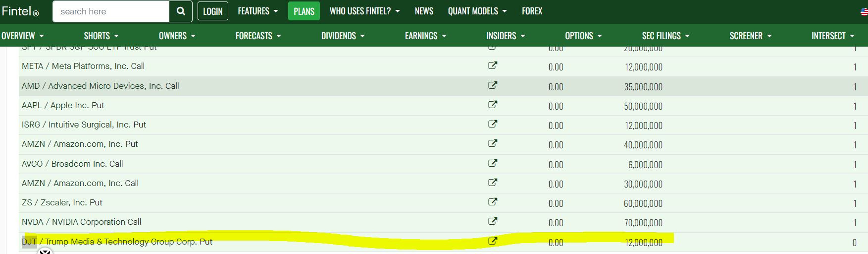The height and width of the screenshot is (254, 868).
Task: Open external link icon for NVDA Call row
Action: (493, 221)
